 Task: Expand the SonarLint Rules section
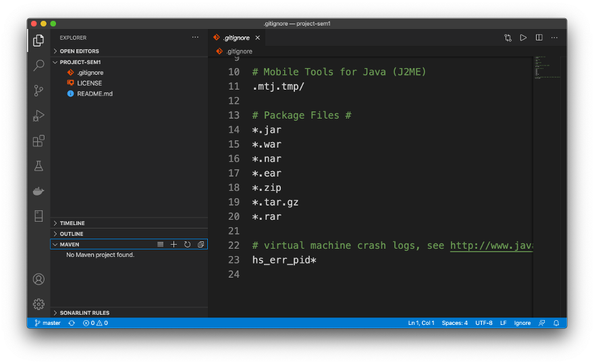tap(129, 313)
